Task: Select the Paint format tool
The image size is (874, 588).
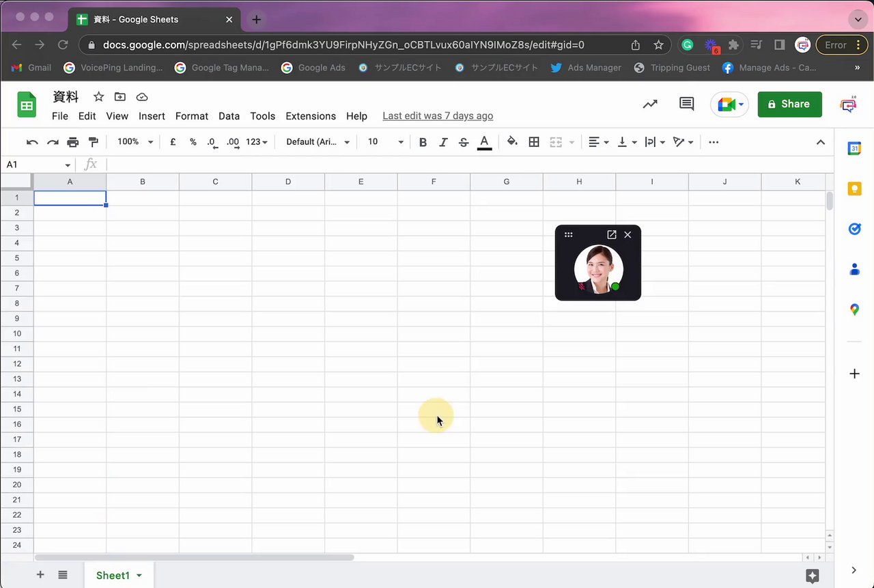Action: point(94,142)
